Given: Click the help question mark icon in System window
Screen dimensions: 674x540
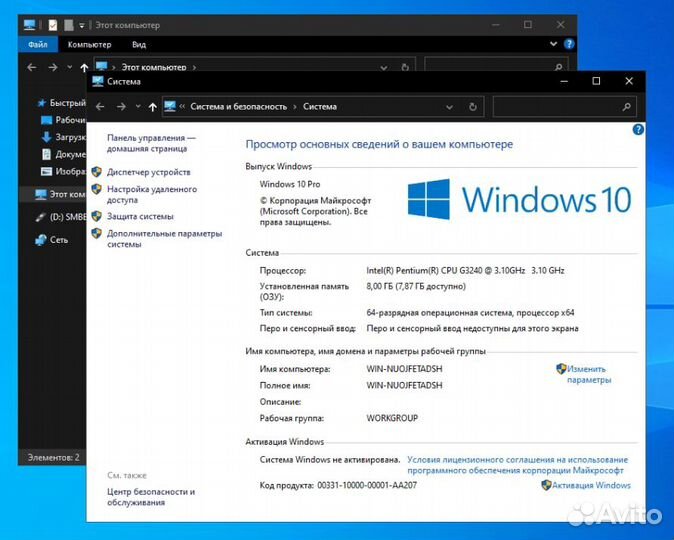Looking at the screenshot, I should [x=638, y=130].
